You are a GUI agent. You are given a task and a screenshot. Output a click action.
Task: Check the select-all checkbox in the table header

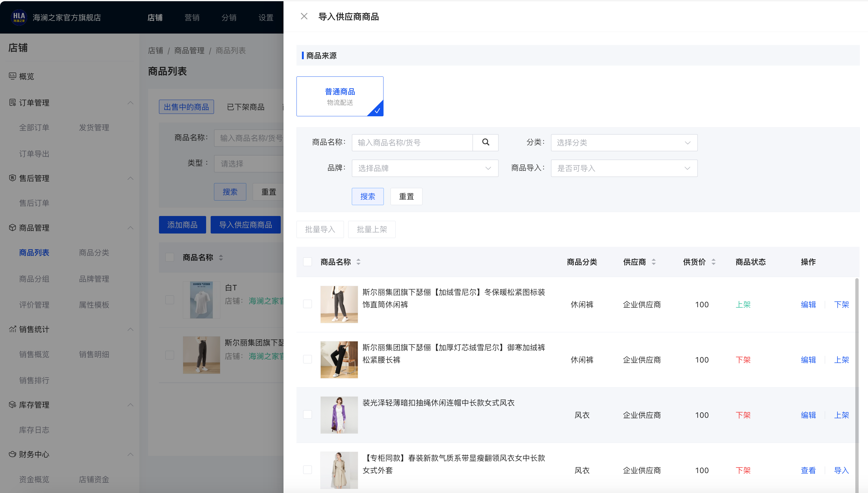coord(307,261)
